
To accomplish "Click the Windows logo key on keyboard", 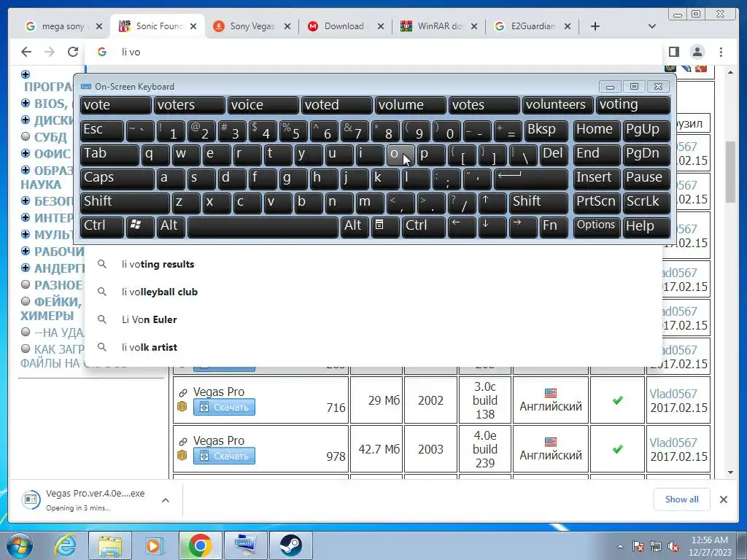I will [140, 226].
